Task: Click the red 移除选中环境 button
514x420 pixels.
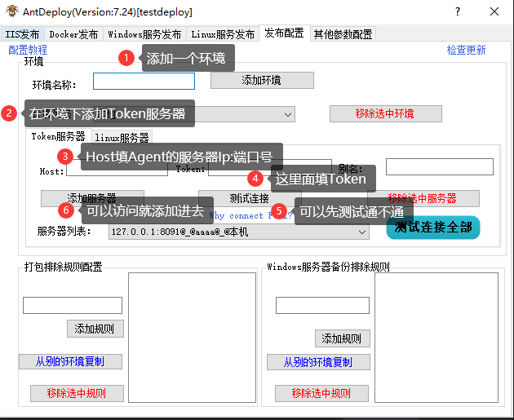Action: 386,113
